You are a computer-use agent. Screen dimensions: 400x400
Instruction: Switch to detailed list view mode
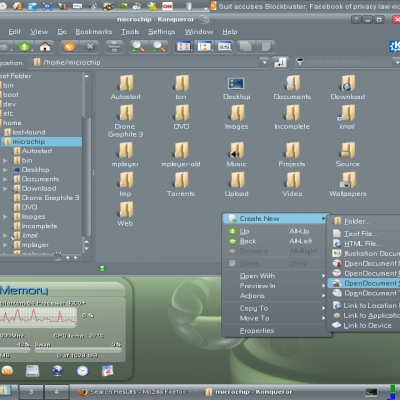click(204, 47)
